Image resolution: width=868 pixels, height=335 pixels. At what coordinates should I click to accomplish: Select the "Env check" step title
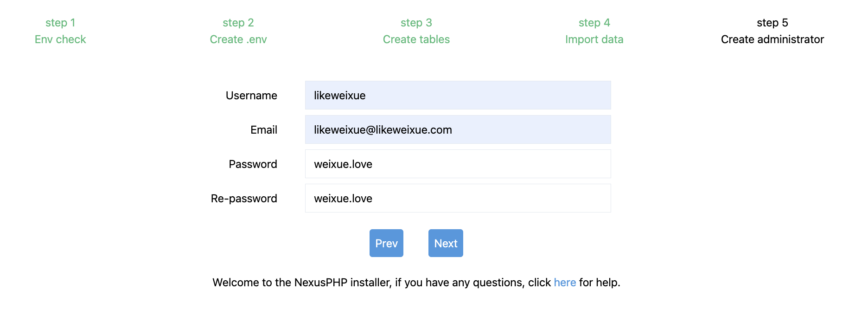(x=60, y=39)
